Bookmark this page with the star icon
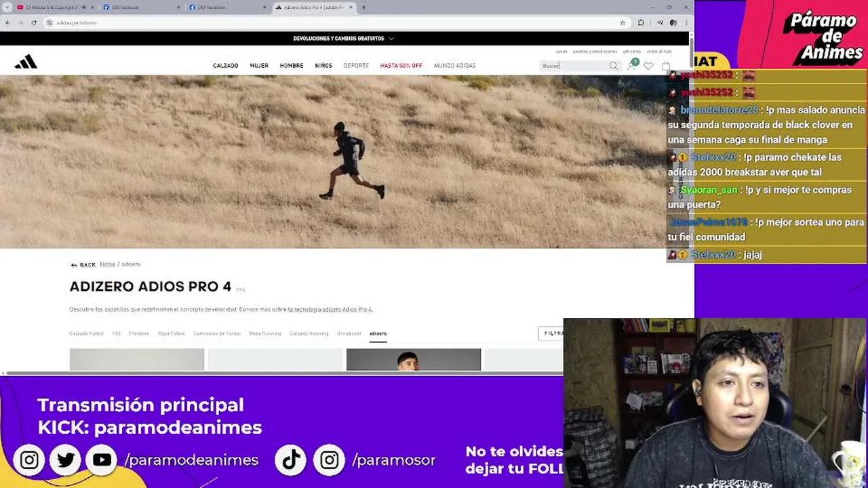Viewport: 868px width, 488px height. click(x=623, y=22)
